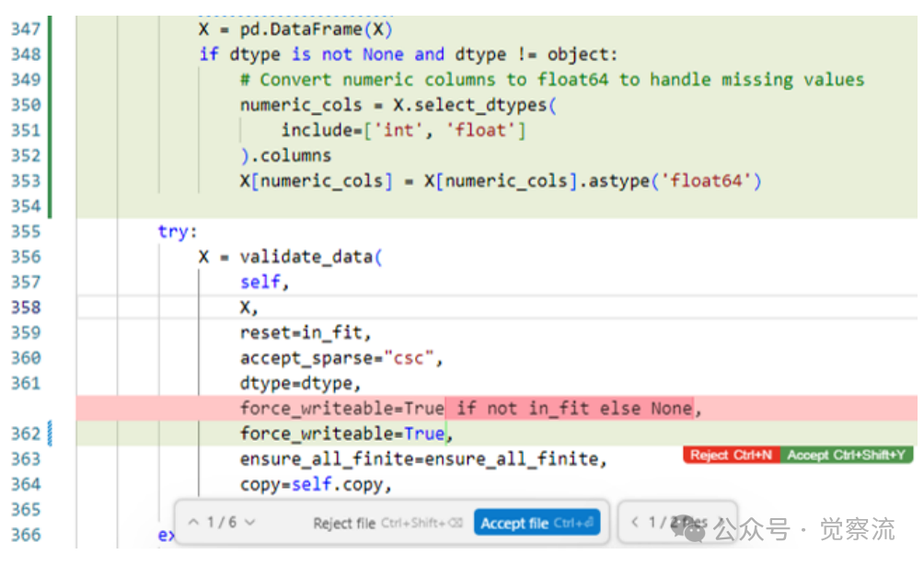Go to previous change with up chevron
The width and height of the screenshot is (924, 566).
pyautogui.click(x=193, y=523)
